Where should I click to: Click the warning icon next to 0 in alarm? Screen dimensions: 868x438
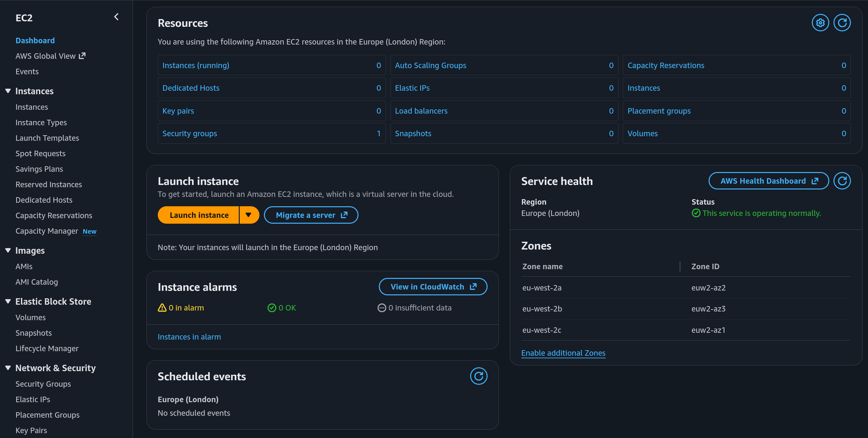tap(162, 308)
